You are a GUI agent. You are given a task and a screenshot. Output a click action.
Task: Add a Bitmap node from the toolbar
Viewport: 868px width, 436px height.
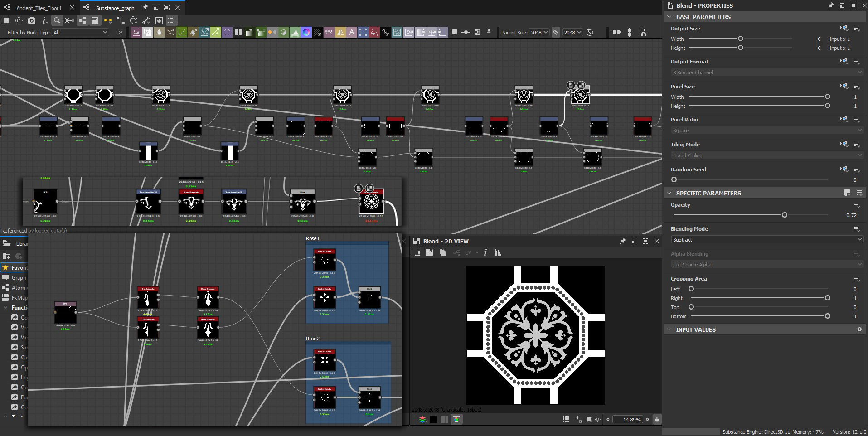coord(136,32)
